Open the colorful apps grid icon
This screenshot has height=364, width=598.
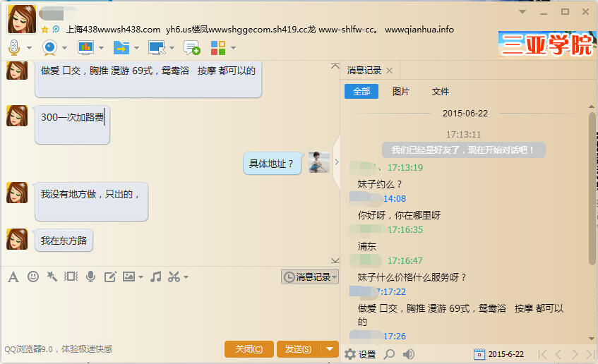(x=218, y=48)
